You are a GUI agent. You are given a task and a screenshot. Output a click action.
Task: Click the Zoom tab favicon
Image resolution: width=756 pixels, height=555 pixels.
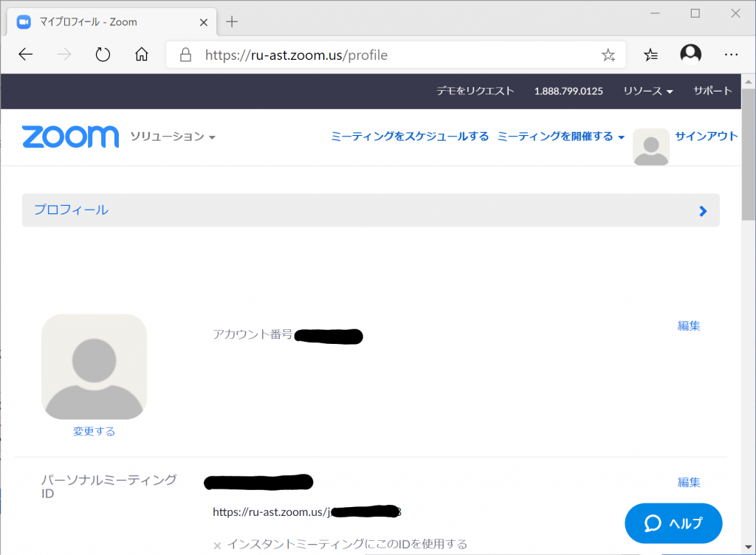pos(24,22)
